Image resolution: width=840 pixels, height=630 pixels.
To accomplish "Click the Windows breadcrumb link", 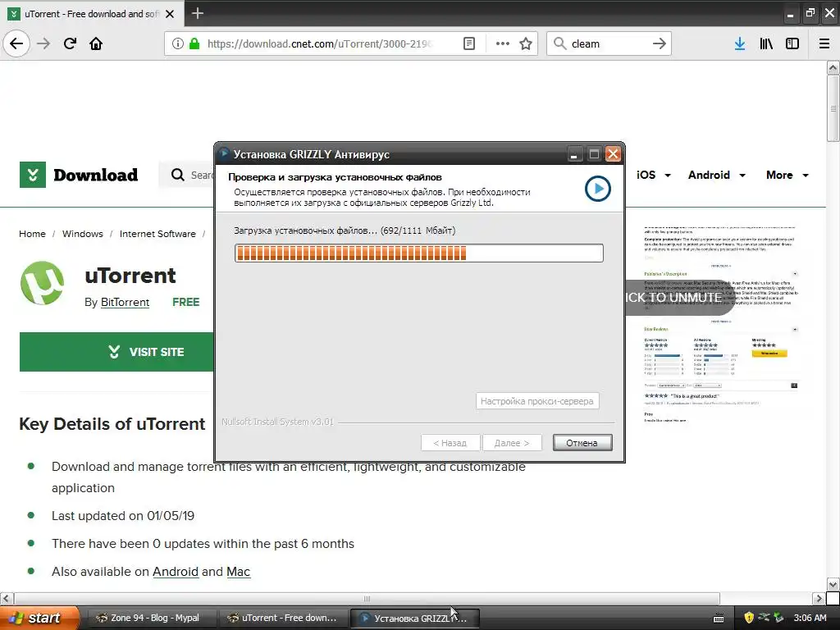I will 83,234.
